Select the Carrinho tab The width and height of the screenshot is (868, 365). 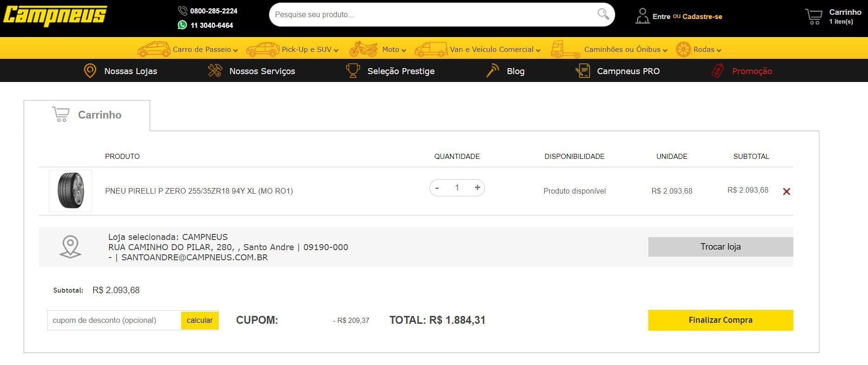coord(87,115)
